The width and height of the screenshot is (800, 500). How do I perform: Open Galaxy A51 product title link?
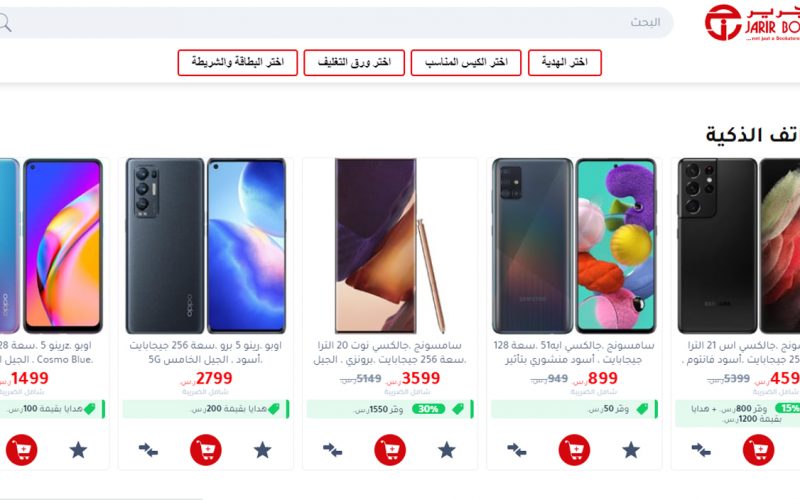(x=574, y=353)
